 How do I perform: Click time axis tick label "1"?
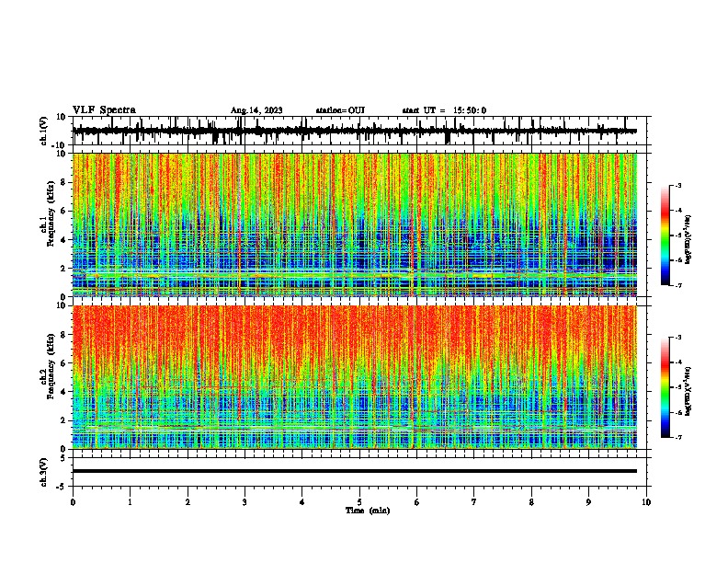pyautogui.click(x=130, y=502)
